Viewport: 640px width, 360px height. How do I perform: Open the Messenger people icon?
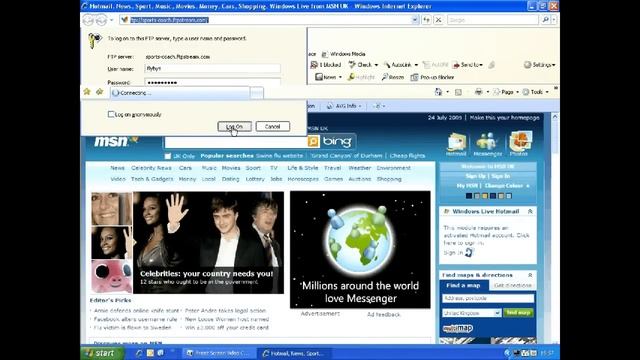[487, 142]
